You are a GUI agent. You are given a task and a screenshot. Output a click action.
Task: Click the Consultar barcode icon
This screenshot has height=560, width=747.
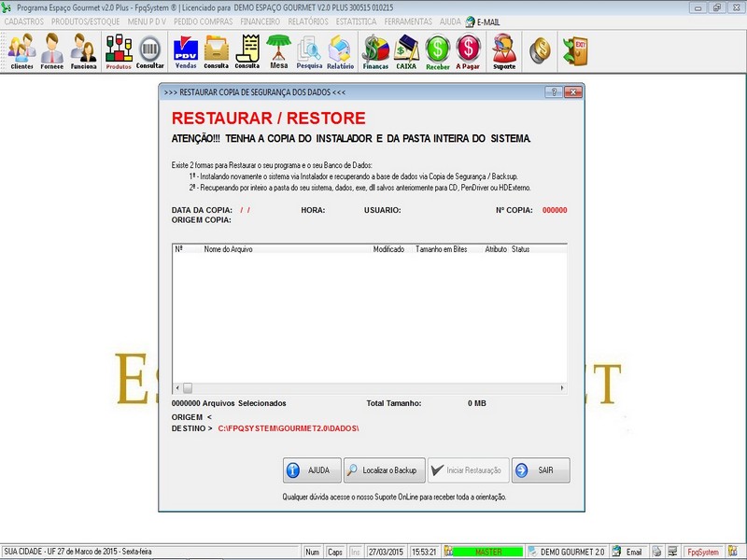click(150, 51)
